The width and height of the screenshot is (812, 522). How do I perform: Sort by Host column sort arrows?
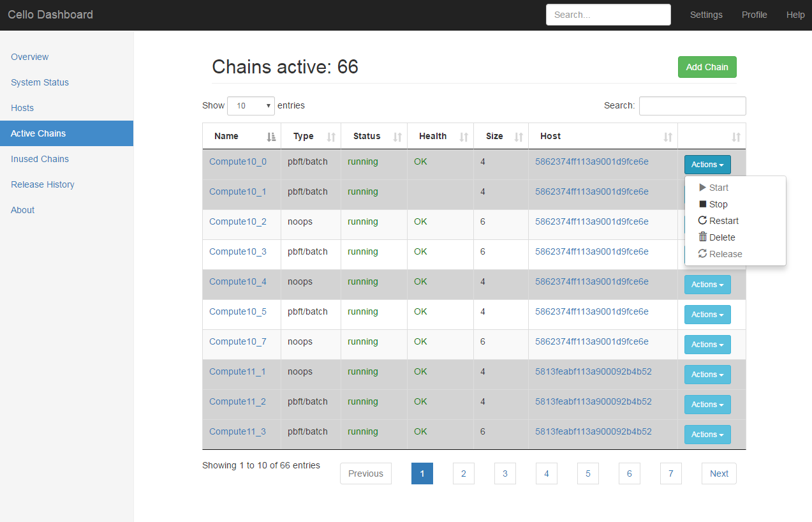pyautogui.click(x=668, y=137)
